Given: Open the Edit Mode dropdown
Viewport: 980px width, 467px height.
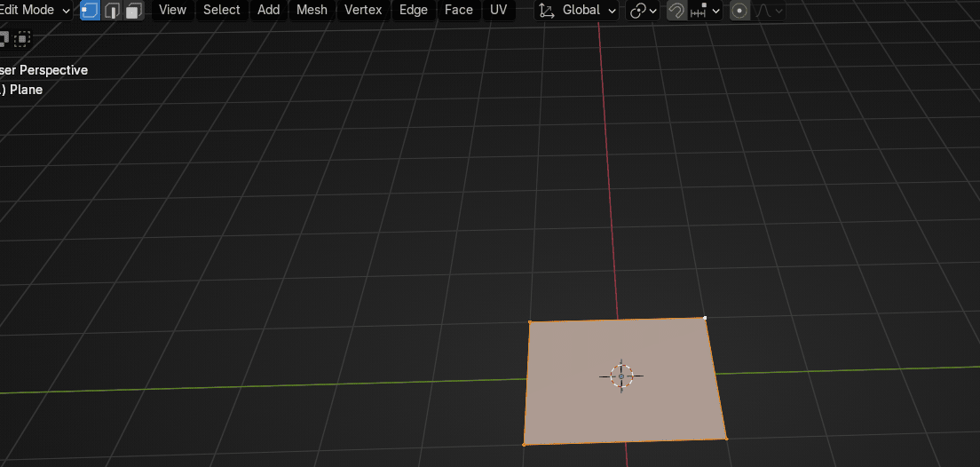Looking at the screenshot, I should tap(36, 10).
